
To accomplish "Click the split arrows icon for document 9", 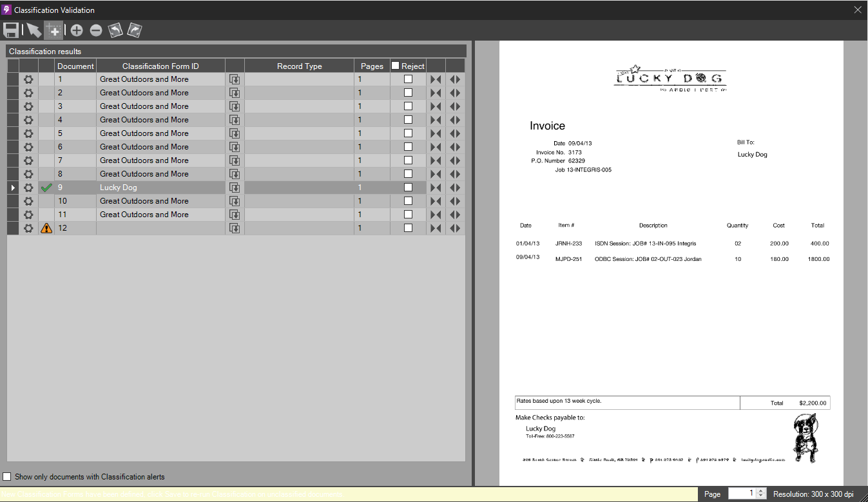I will pos(455,188).
